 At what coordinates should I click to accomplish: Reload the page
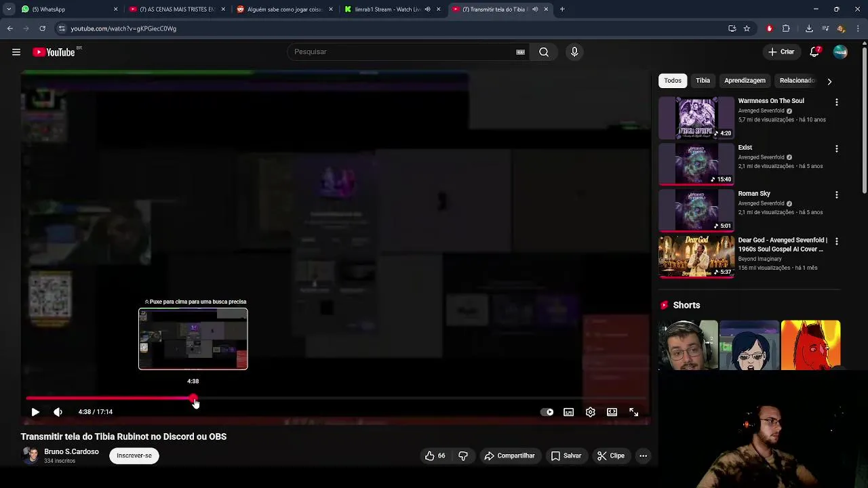click(42, 28)
